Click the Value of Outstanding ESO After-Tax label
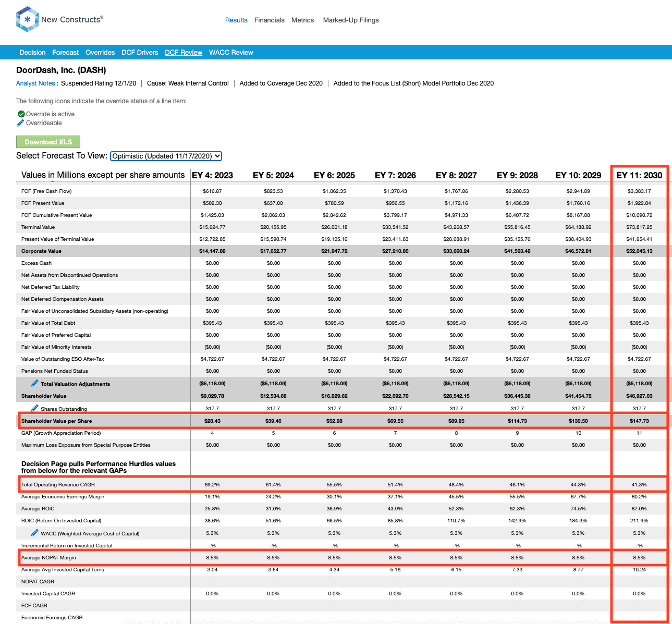The height and width of the screenshot is (624, 672). [63, 359]
